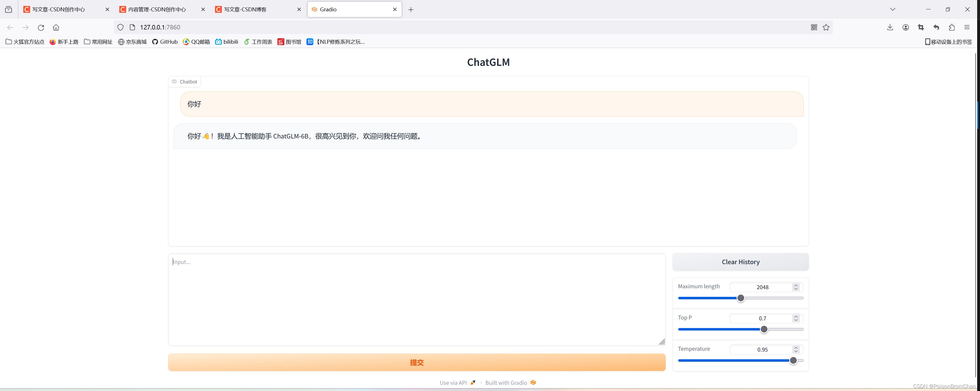Click the user message 你好
Image resolution: width=980 pixels, height=391 pixels.
[x=492, y=104]
